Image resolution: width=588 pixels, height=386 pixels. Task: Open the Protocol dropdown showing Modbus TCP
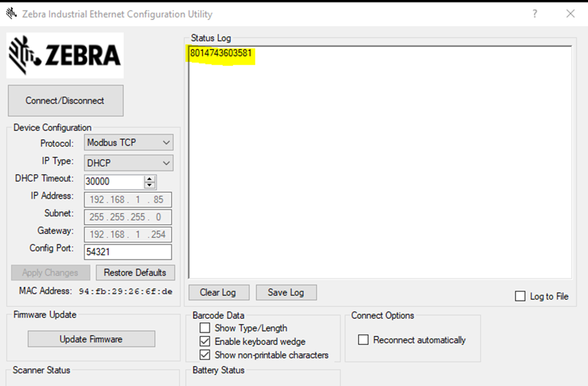128,142
